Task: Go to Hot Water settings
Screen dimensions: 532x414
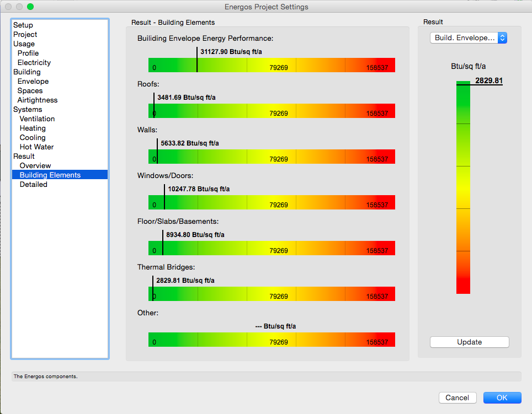Action: point(36,147)
